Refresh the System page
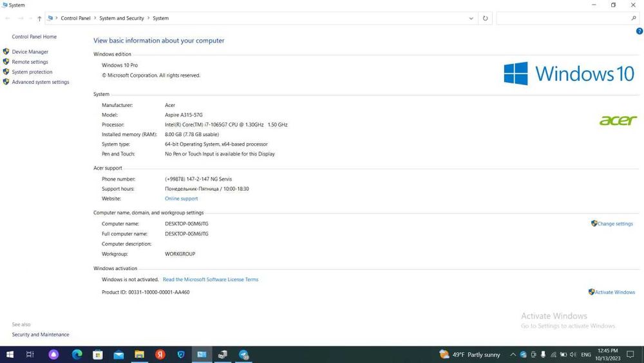The height and width of the screenshot is (363, 644). pos(485,19)
